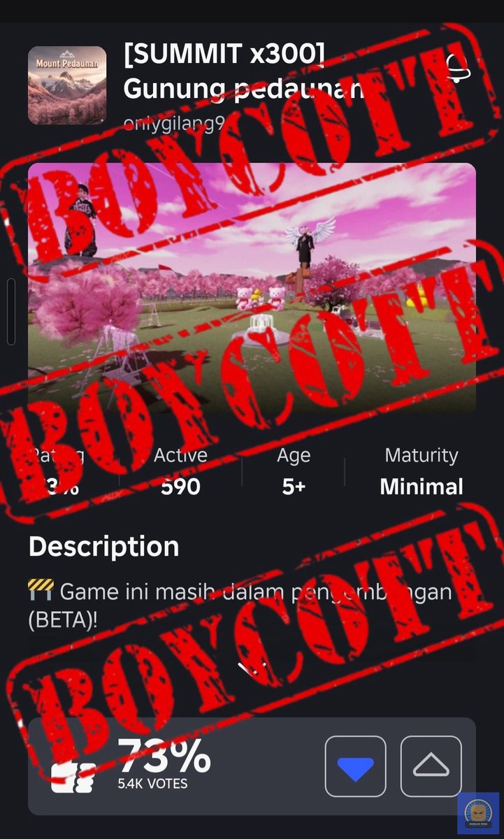Toggle the outlined upvote arrow button

tap(431, 766)
